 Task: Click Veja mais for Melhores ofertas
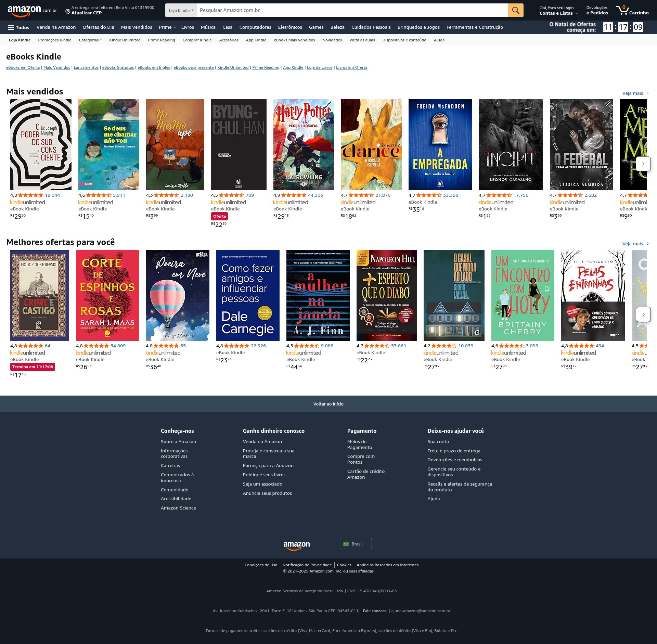click(x=635, y=244)
